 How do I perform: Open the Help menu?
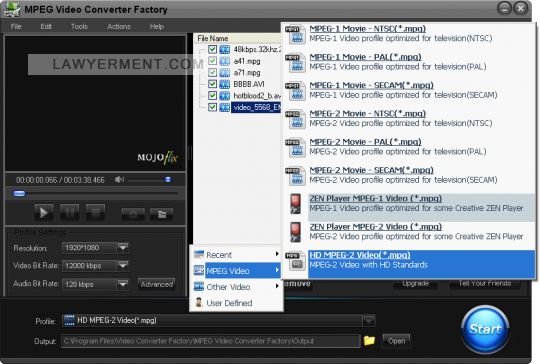coord(157,27)
